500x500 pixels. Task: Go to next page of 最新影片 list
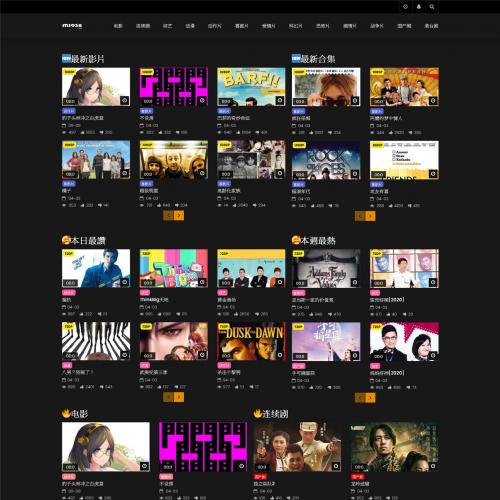click(179, 216)
